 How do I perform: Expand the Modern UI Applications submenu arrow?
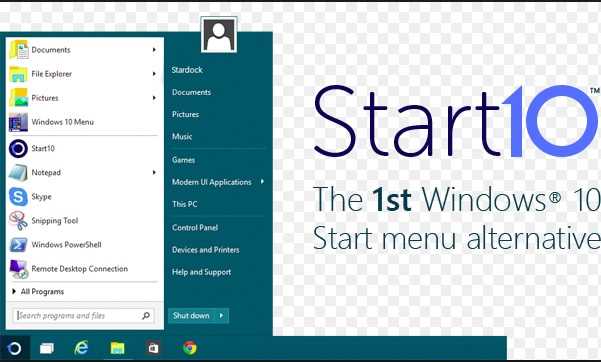coord(262,182)
